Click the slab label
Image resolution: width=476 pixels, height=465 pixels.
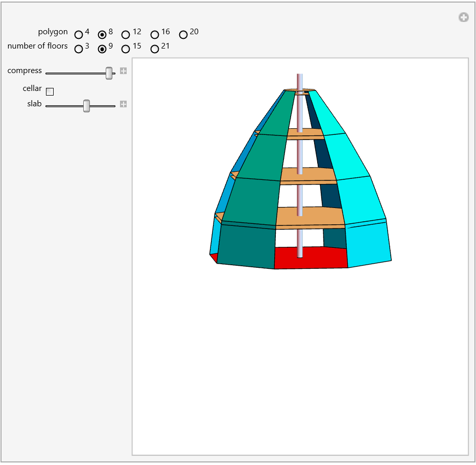pyautogui.click(x=34, y=104)
